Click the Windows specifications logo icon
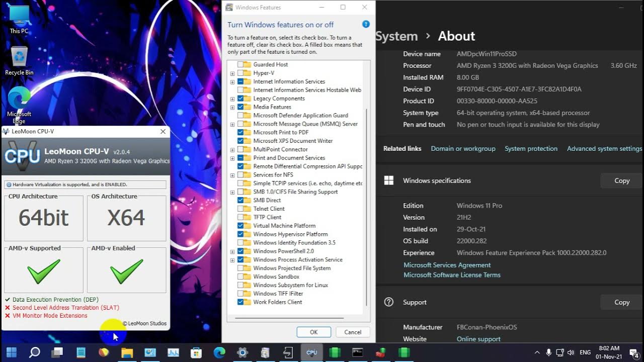 388,180
